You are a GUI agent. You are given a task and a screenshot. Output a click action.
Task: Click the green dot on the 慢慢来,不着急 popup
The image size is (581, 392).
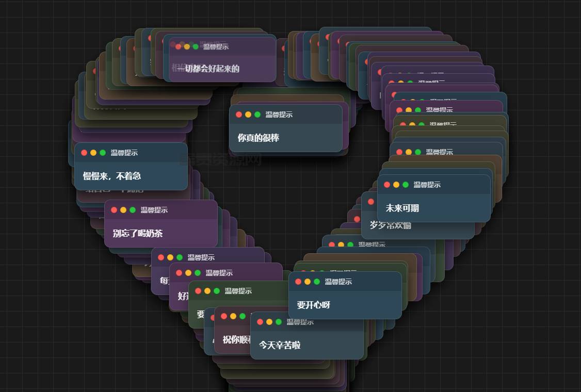tap(103, 153)
